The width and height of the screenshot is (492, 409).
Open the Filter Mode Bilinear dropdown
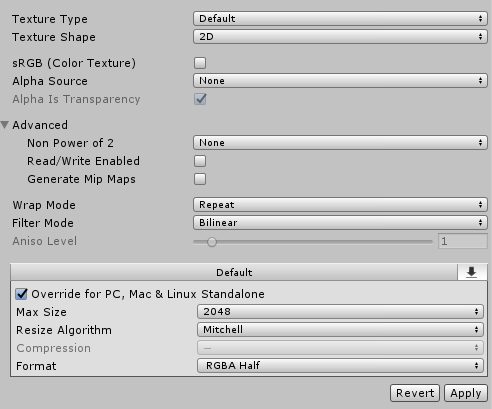coord(340,223)
